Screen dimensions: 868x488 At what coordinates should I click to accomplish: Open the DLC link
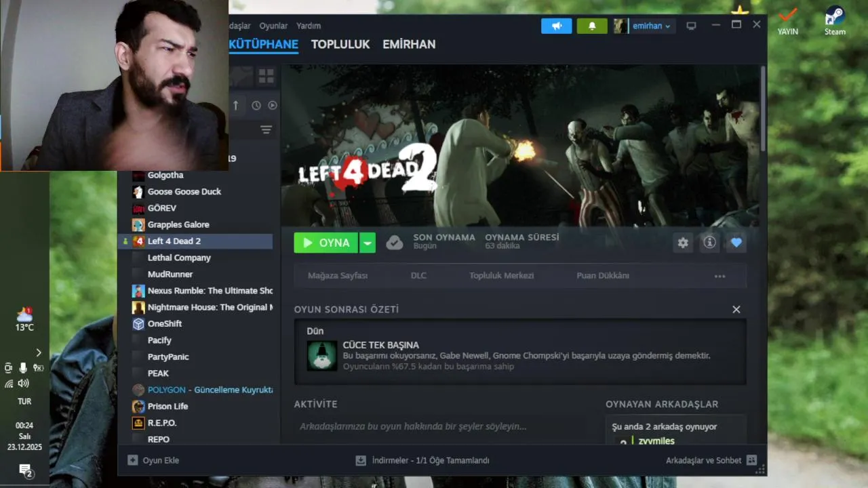tap(418, 276)
